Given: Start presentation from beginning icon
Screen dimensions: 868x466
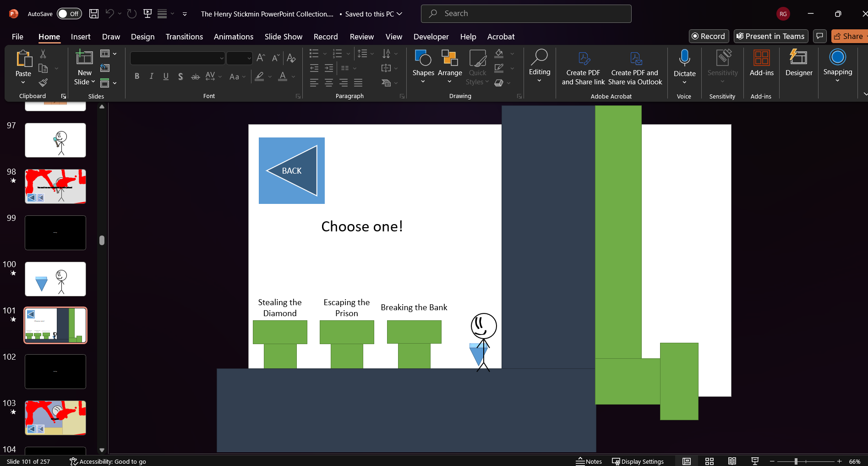Looking at the screenshot, I should 147,14.
